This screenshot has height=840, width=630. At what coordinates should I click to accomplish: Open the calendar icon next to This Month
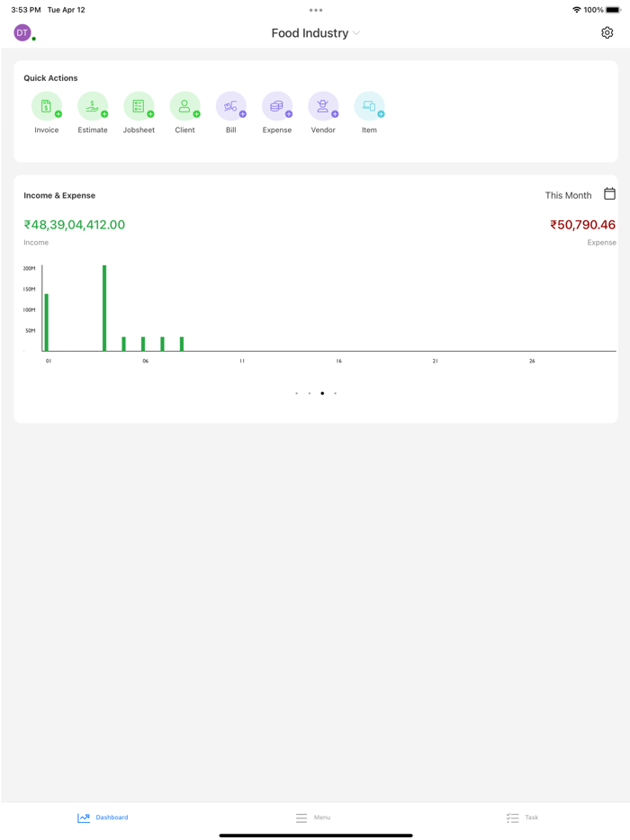pyautogui.click(x=610, y=194)
